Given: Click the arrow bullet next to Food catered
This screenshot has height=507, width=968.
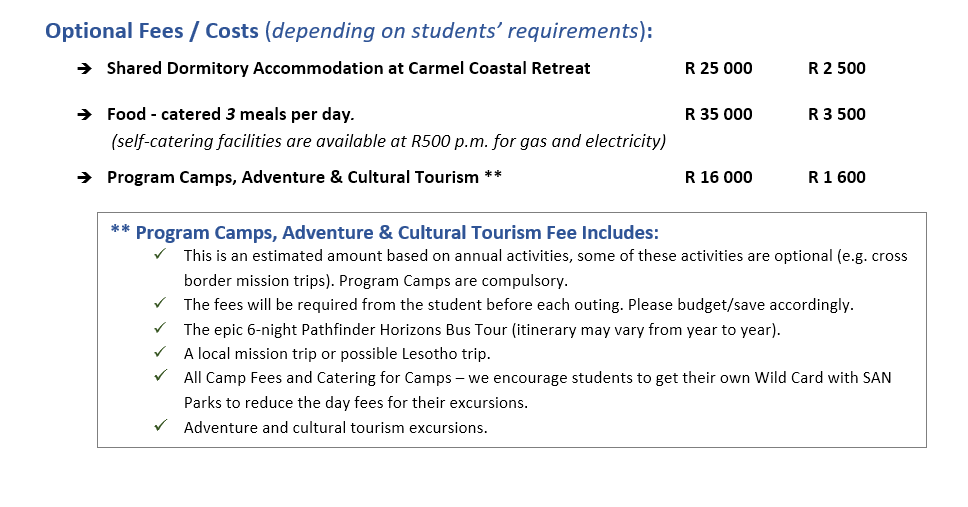Looking at the screenshot, I should (84, 115).
